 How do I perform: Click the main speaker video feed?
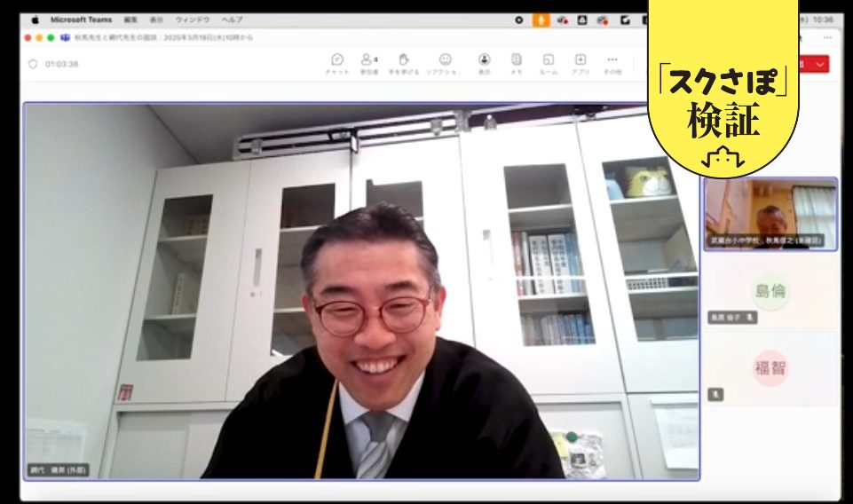[361, 291]
